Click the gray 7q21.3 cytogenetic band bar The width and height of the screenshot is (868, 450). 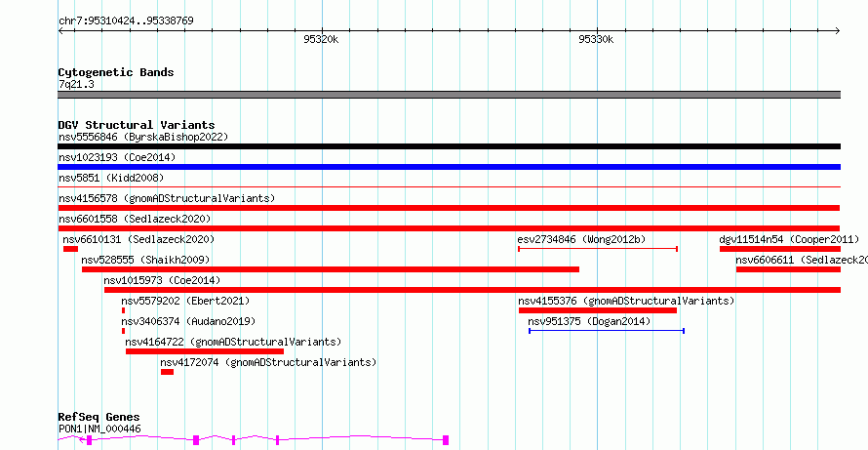pos(449,95)
